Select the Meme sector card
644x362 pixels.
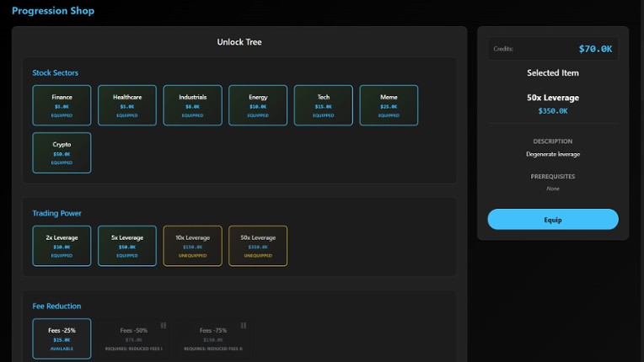389,105
